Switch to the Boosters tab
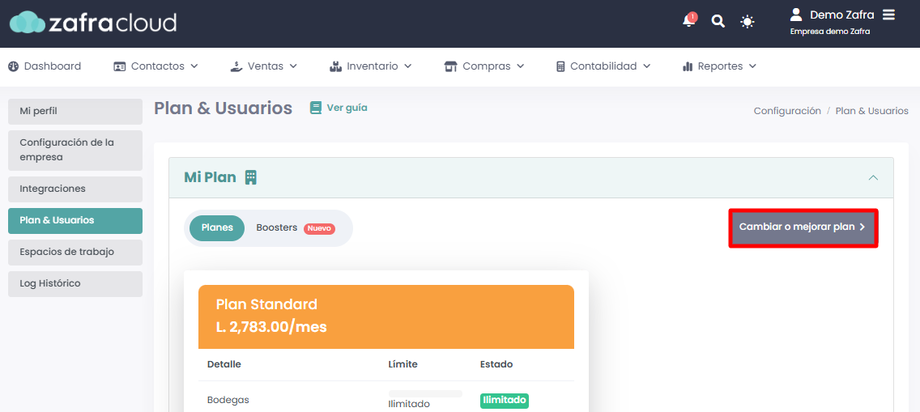Viewport: 920px width, 412px height. (x=295, y=228)
